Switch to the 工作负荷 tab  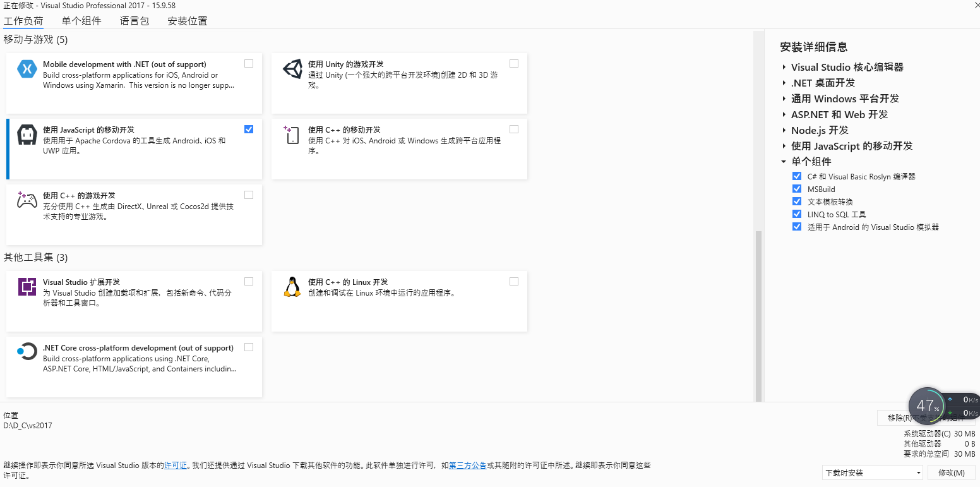pyautogui.click(x=23, y=21)
